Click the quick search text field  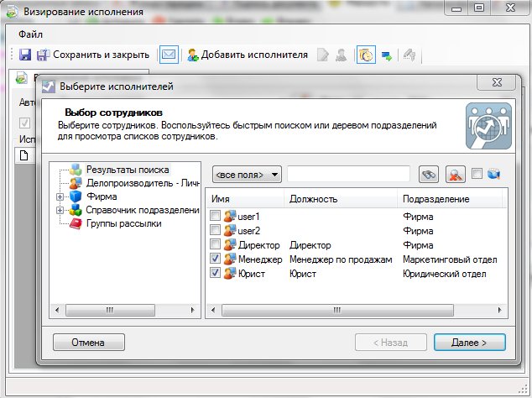click(348, 175)
